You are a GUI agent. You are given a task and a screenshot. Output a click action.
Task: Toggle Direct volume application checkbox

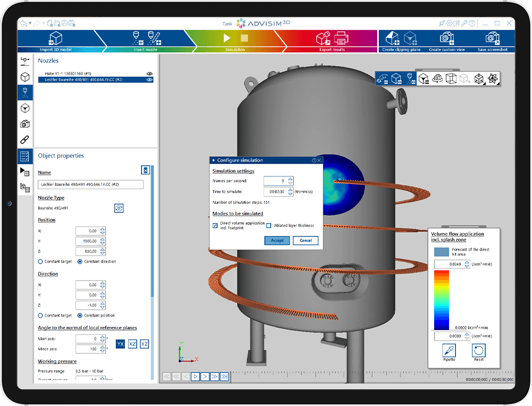click(215, 225)
